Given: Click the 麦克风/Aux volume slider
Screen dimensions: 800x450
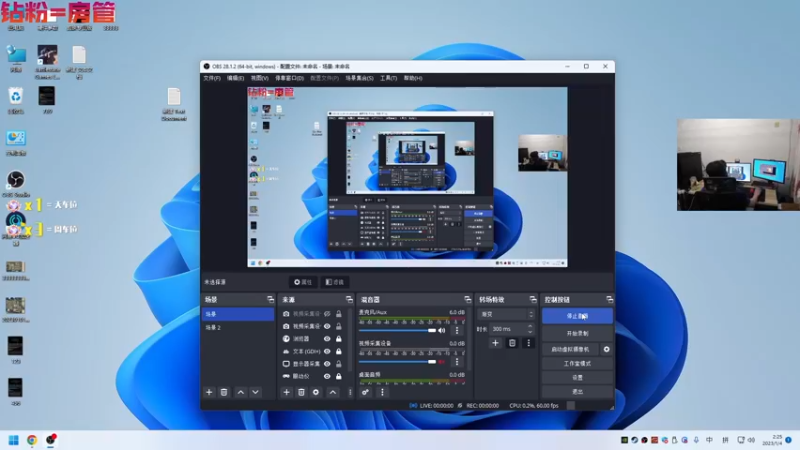Looking at the screenshot, I should pos(397,331).
